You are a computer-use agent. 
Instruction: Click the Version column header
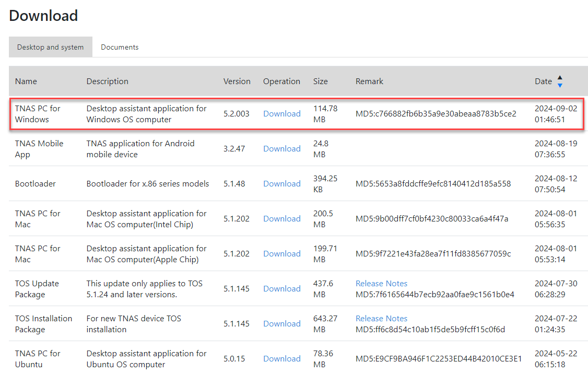pos(237,81)
